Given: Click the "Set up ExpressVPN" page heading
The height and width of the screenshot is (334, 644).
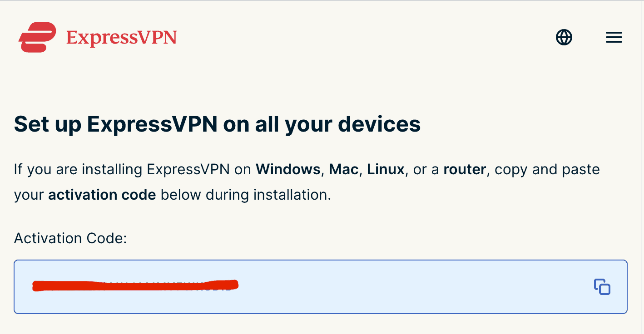Looking at the screenshot, I should tap(217, 124).
